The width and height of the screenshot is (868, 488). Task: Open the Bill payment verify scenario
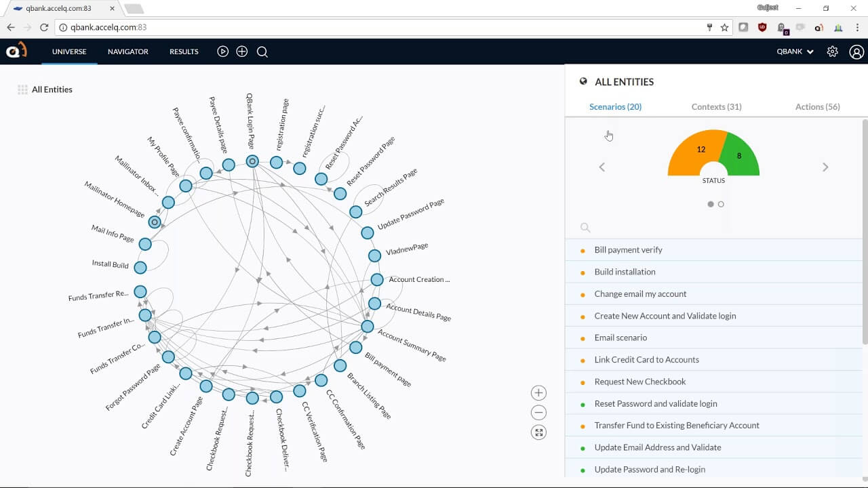(x=628, y=250)
